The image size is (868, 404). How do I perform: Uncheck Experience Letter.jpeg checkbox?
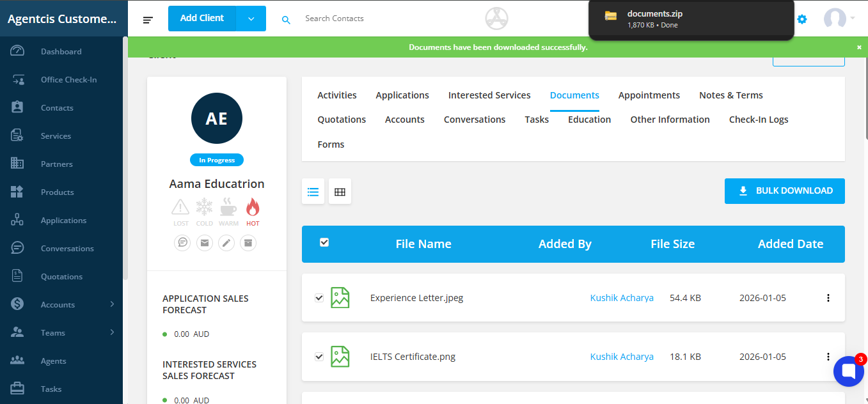click(319, 298)
